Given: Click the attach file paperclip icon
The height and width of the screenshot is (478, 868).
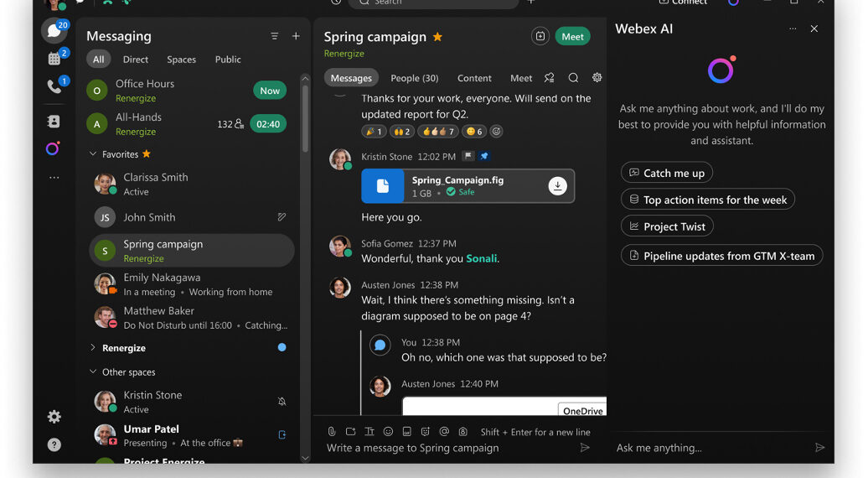Looking at the screenshot, I should click(332, 431).
